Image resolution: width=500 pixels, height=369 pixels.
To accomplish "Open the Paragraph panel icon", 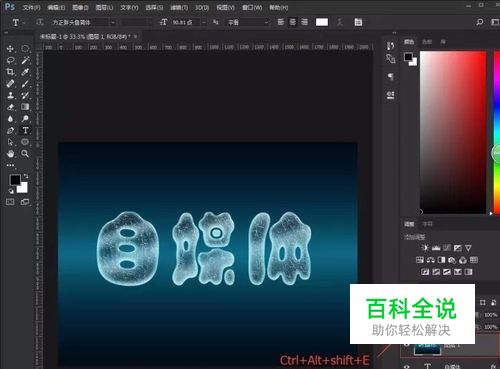I will click(x=390, y=77).
